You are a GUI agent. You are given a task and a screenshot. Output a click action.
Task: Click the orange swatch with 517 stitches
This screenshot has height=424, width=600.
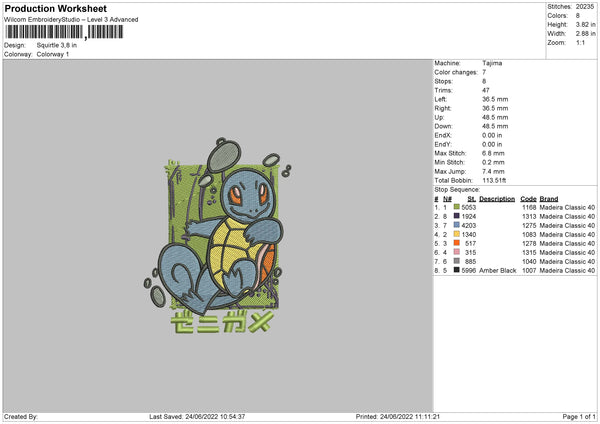click(x=457, y=243)
